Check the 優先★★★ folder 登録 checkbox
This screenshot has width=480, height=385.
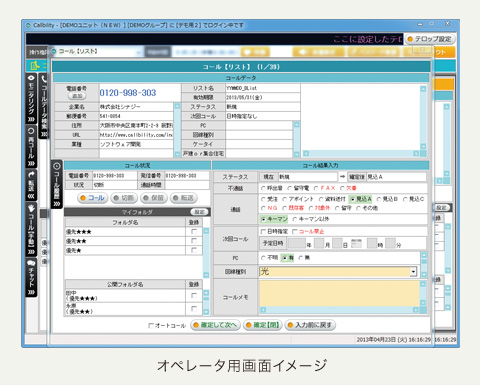(x=194, y=232)
